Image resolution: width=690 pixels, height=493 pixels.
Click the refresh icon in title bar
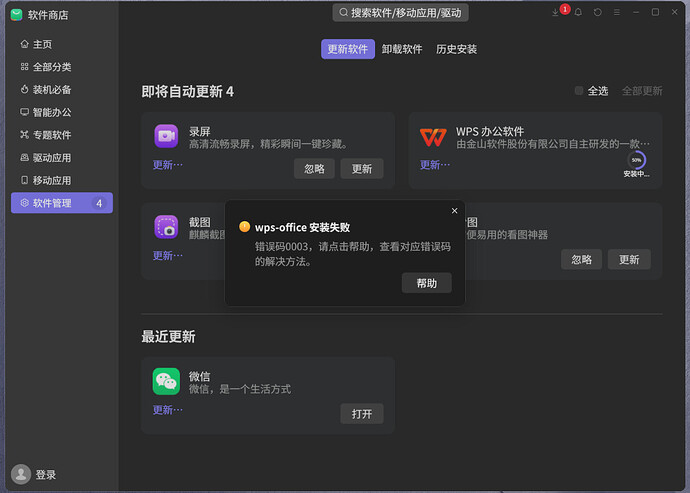(598, 12)
